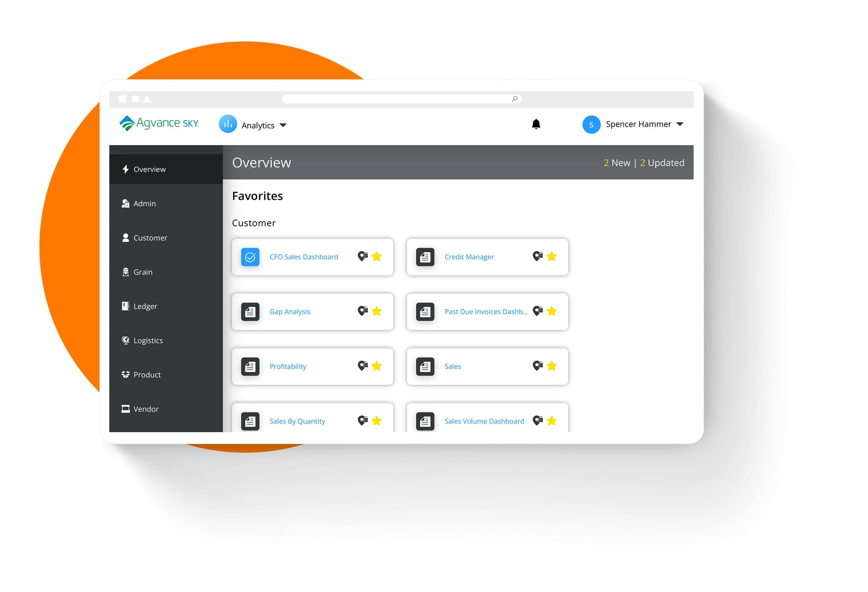The image size is (868, 592).
Task: Click the Customer person icon
Action: (125, 238)
